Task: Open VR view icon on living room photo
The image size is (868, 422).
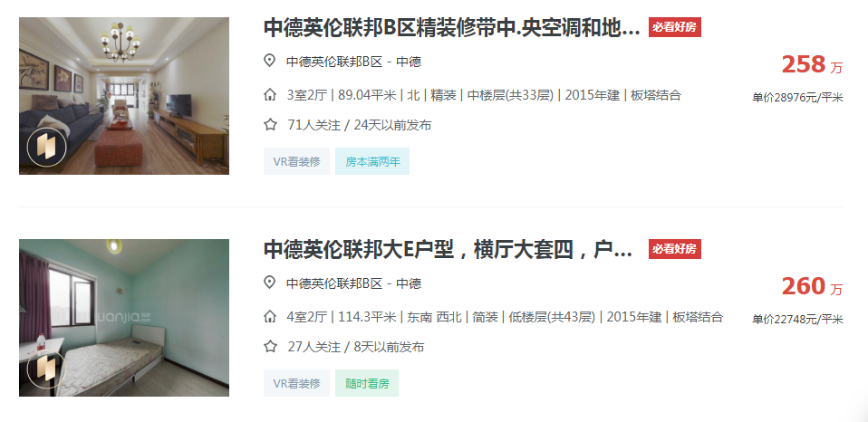Action: (47, 148)
